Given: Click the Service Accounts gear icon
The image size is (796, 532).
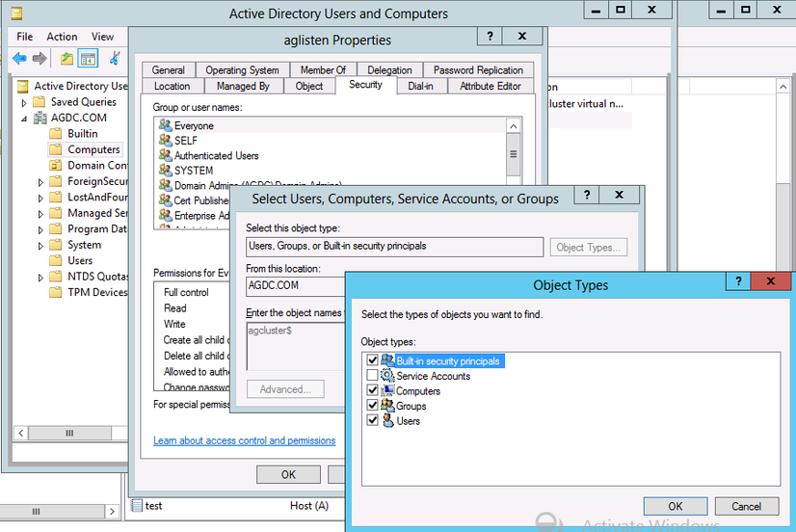Looking at the screenshot, I should [x=387, y=376].
